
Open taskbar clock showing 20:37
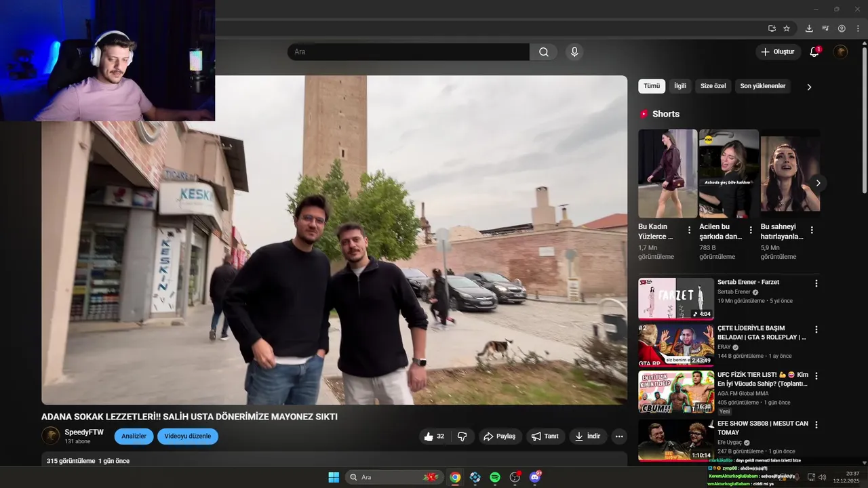click(x=846, y=477)
